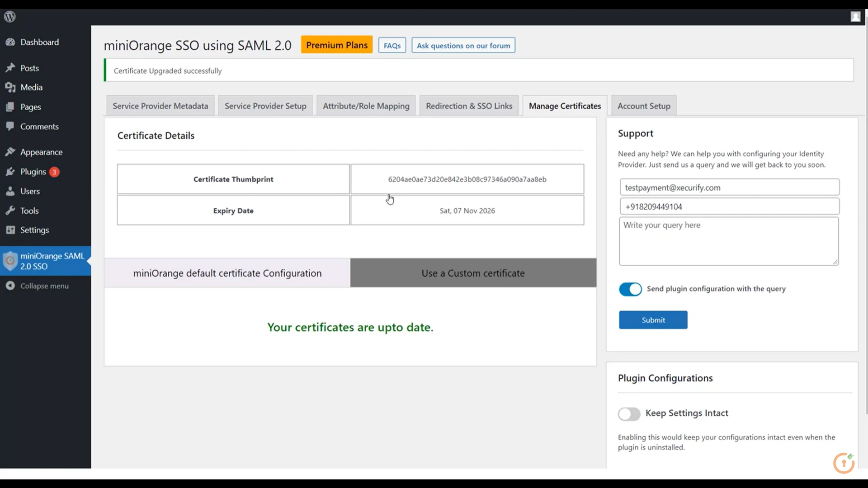Open Dashboard in the admin menu
868x488 pixels.
click(39, 42)
